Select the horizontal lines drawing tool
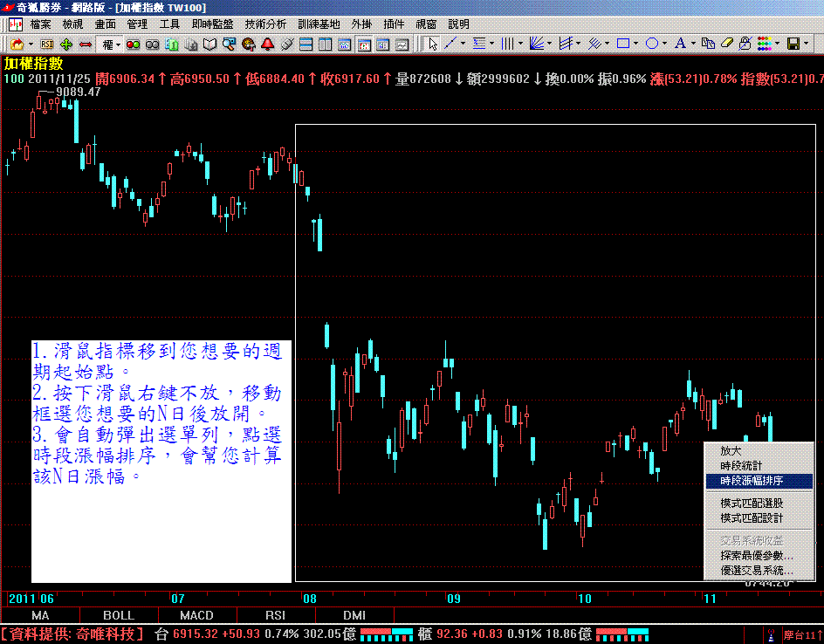 click(x=479, y=44)
